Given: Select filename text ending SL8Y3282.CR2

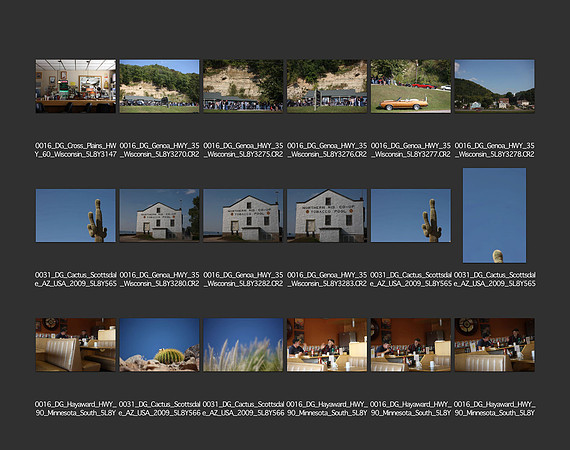Looking at the screenshot, I should (243, 279).
